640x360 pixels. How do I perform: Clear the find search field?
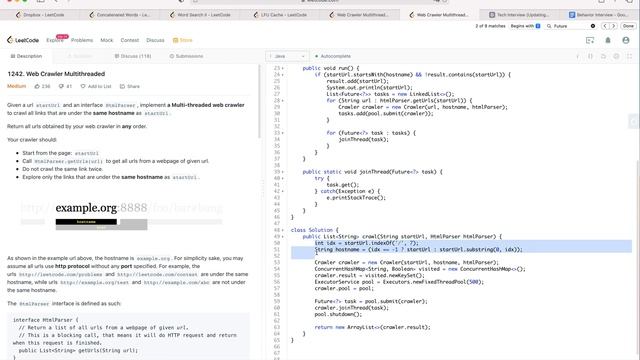[593, 26]
